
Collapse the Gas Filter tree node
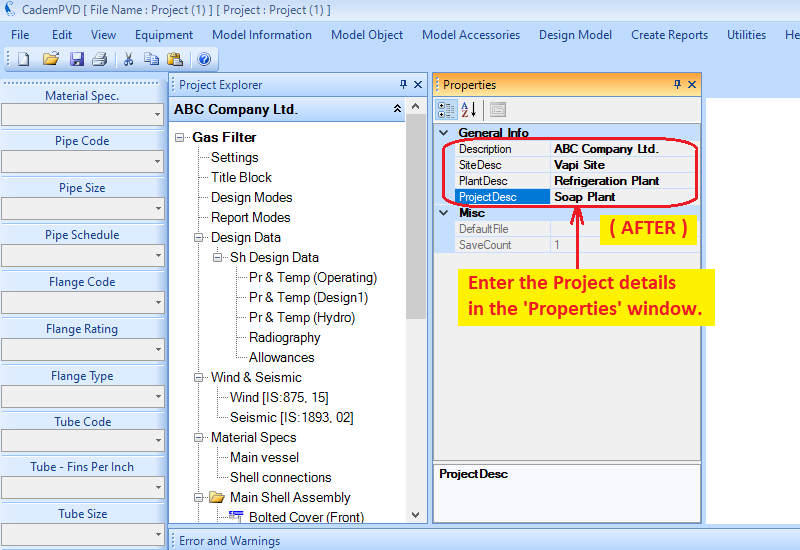[x=180, y=137]
